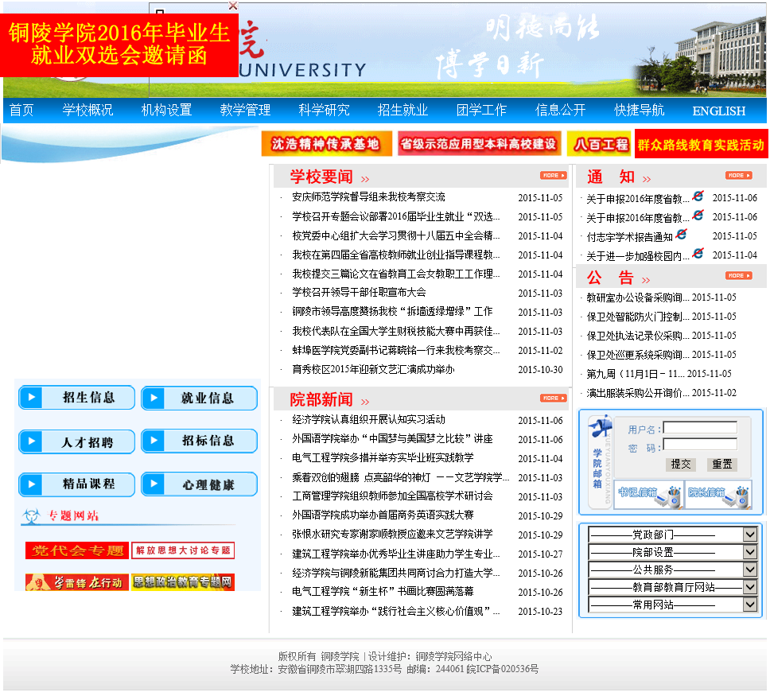
Task: Open the 招生就业 menu
Action: pos(402,110)
